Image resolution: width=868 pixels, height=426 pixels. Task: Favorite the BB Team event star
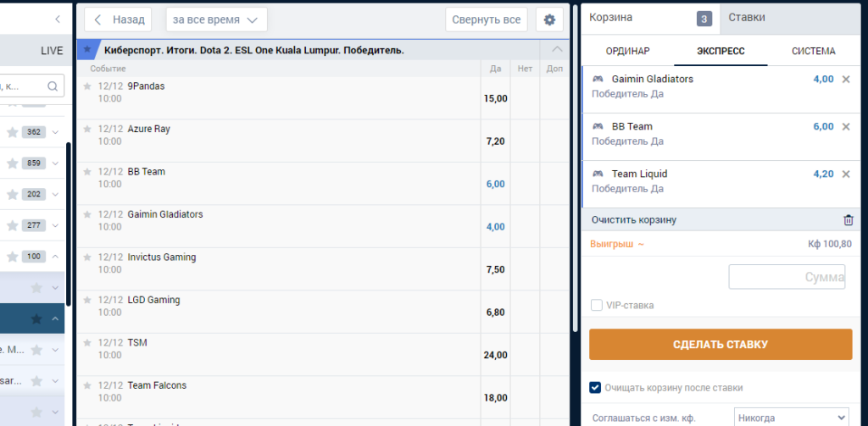(87, 172)
